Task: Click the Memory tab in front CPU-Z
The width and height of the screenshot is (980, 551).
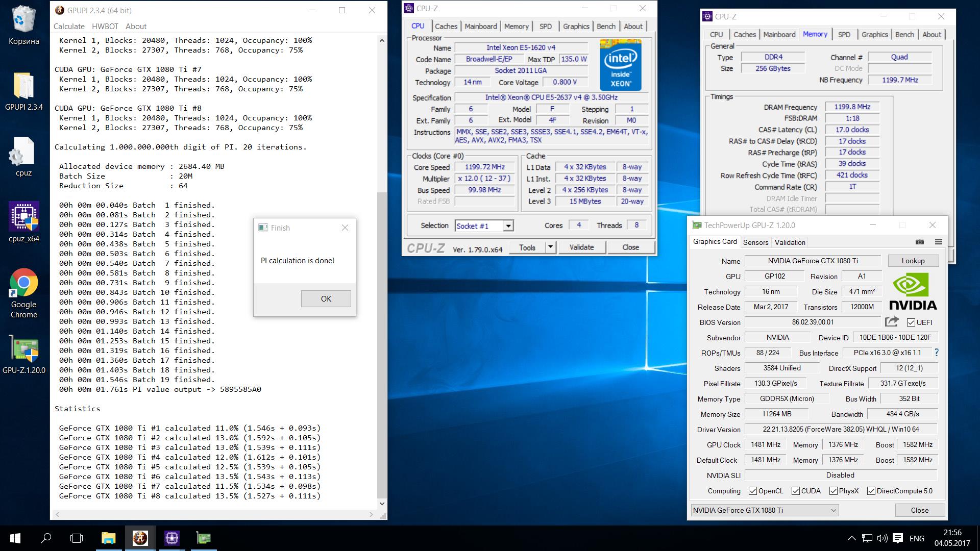Action: (x=516, y=27)
